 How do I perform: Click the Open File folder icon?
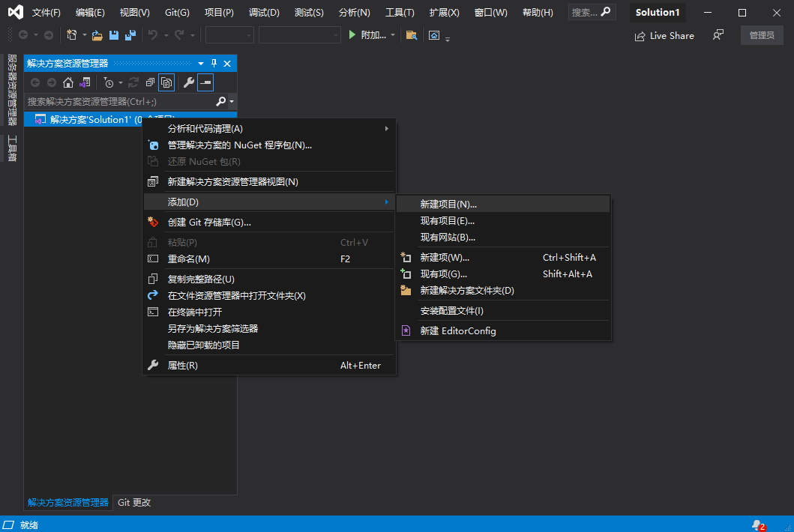(97, 35)
